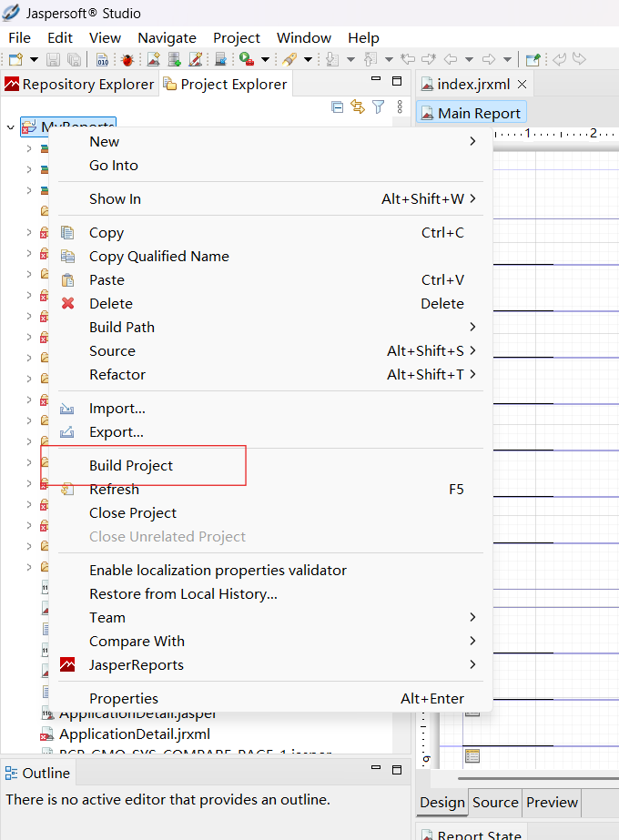
Task: Click Collapse All in Project Explorer
Action: point(337,107)
